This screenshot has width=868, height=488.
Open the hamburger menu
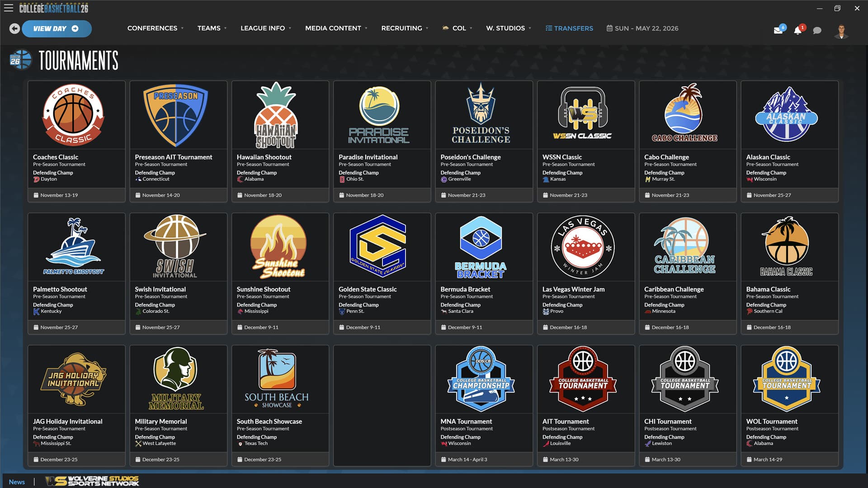point(8,8)
